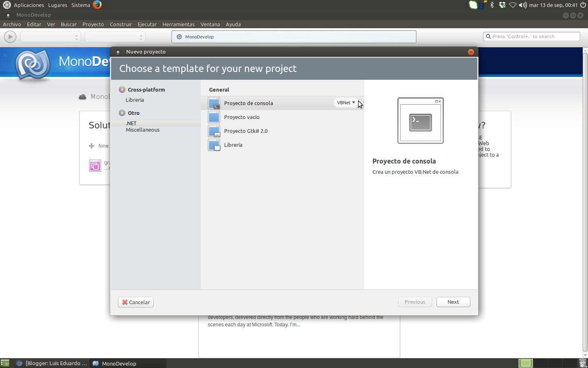Select the Proyecto Gtk# 2.0 template icon

point(214,131)
